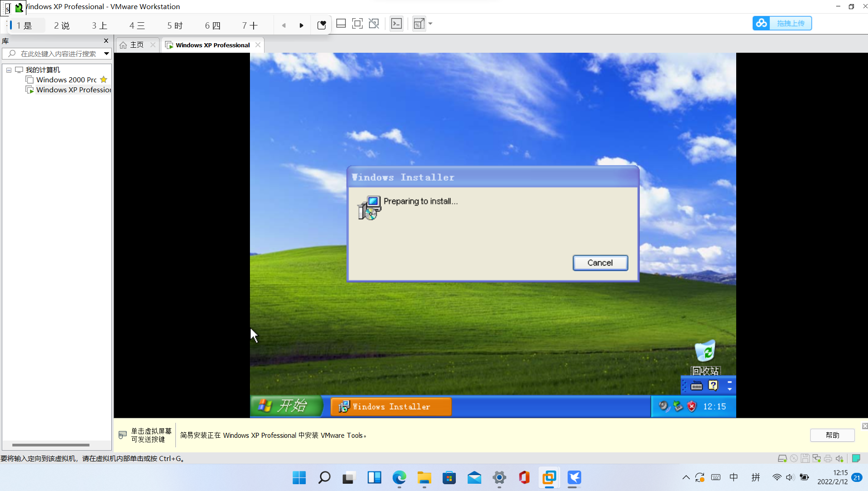
Task: Close the Windows XP Professional tab
Action: tap(258, 45)
